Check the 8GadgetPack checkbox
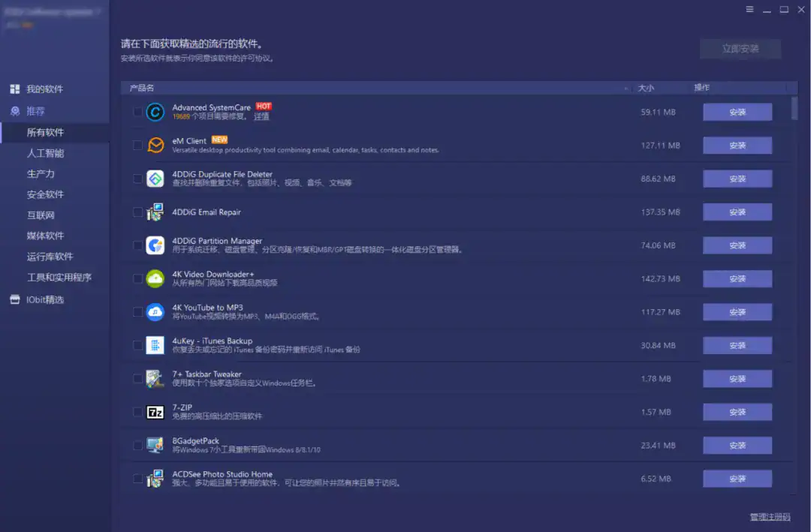Screen dimensions: 811x532 (137, 445)
